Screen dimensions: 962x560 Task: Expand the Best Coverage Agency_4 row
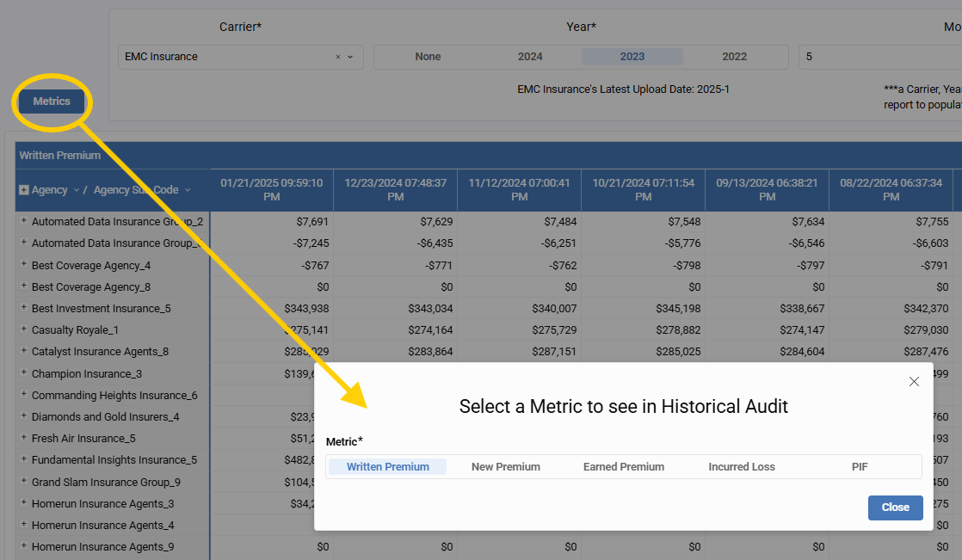24,265
